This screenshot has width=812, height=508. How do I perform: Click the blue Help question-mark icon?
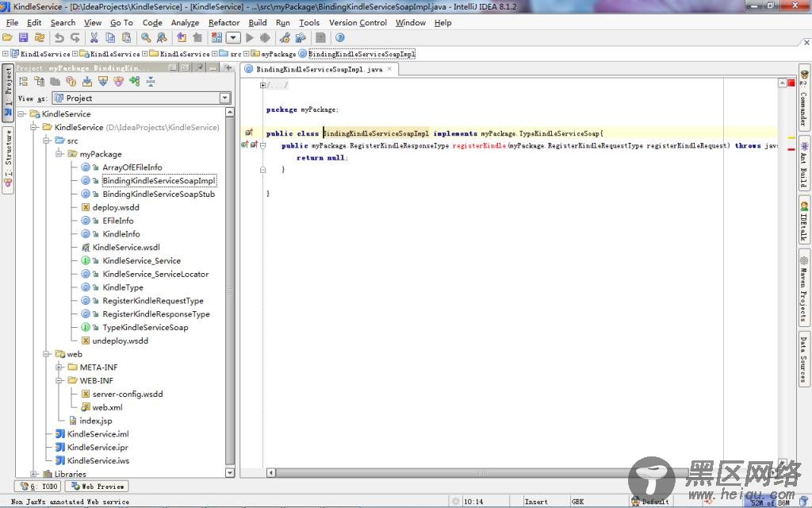point(339,38)
